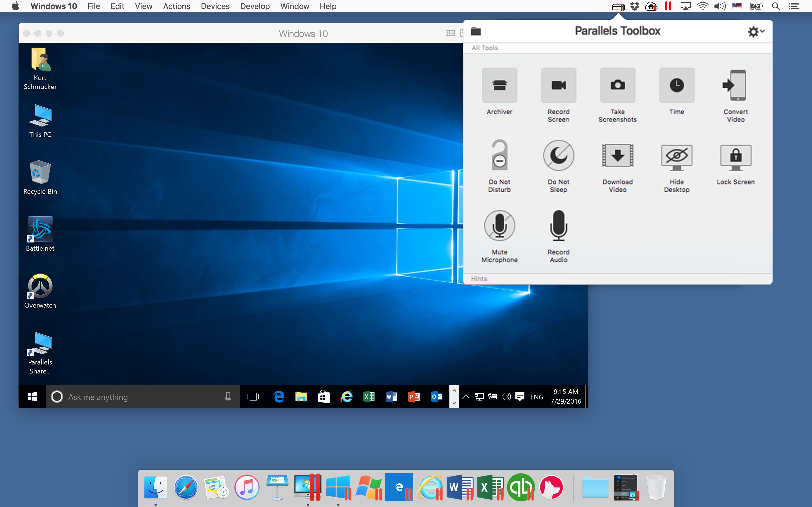Click the Windows Start button
Image resolution: width=812 pixels, height=507 pixels.
pos(32,397)
